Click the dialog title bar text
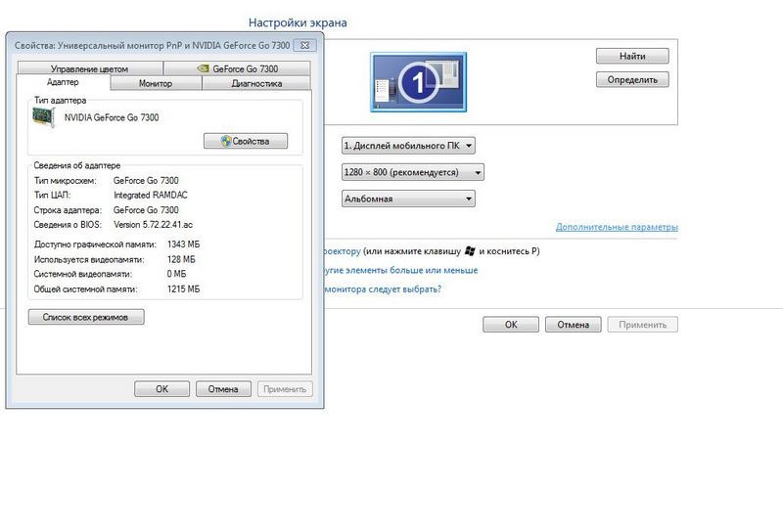The image size is (783, 532). click(x=153, y=45)
